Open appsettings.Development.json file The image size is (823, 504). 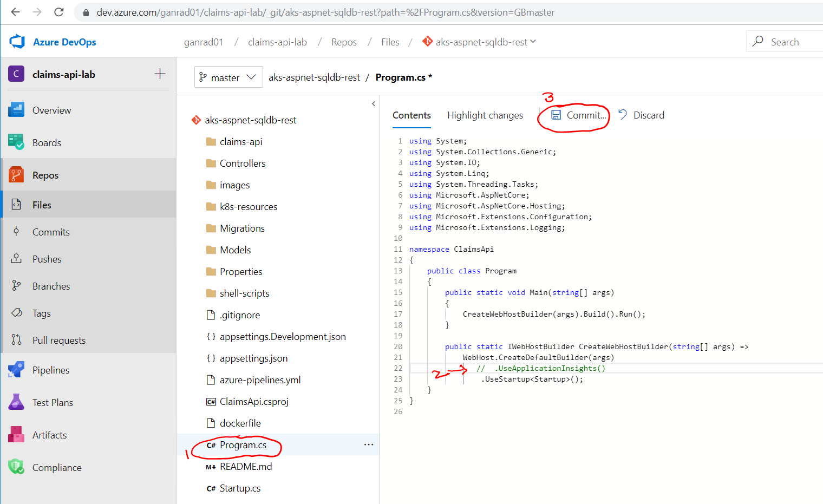pyautogui.click(x=283, y=337)
